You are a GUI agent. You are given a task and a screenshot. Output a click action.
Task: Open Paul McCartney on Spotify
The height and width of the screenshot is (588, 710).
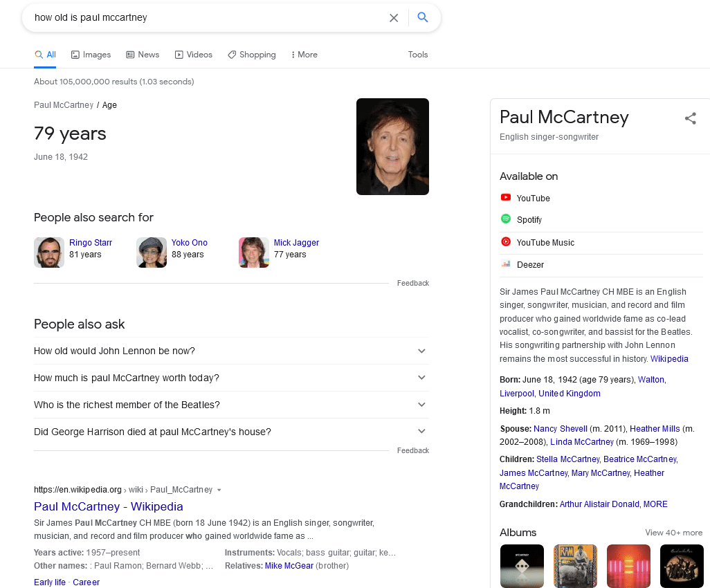pos(529,219)
